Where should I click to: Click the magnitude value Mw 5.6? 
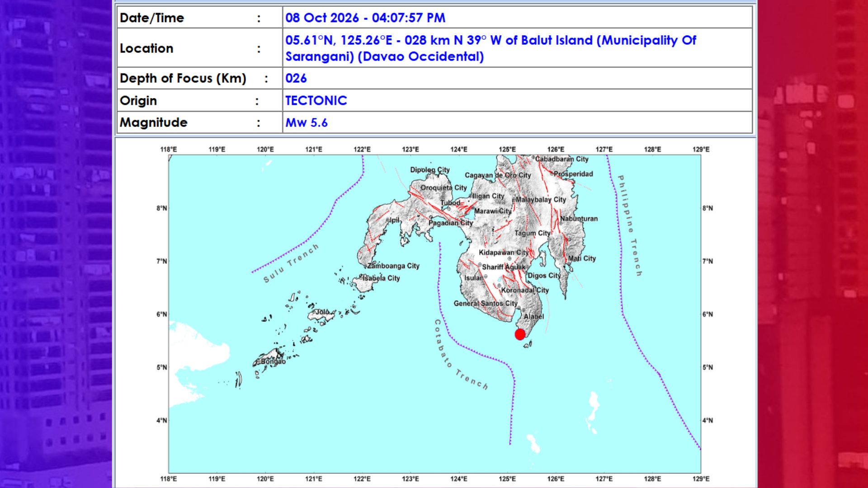pyautogui.click(x=307, y=122)
